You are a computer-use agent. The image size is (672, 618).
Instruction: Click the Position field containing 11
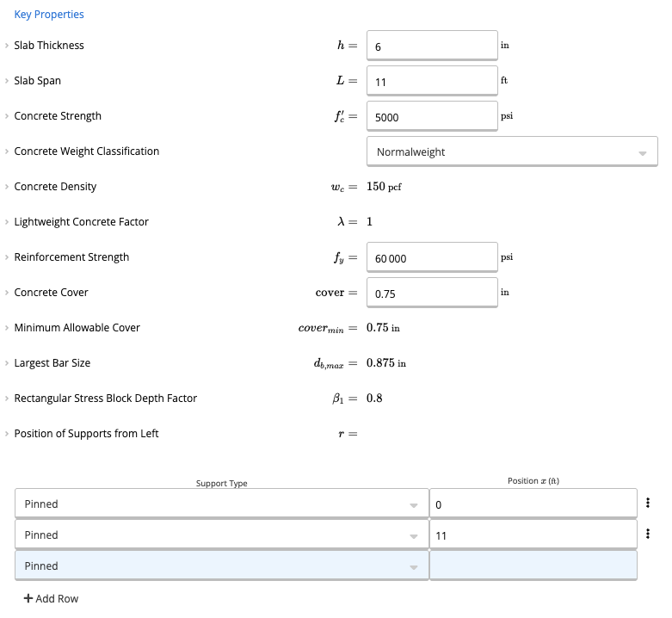[x=533, y=535]
